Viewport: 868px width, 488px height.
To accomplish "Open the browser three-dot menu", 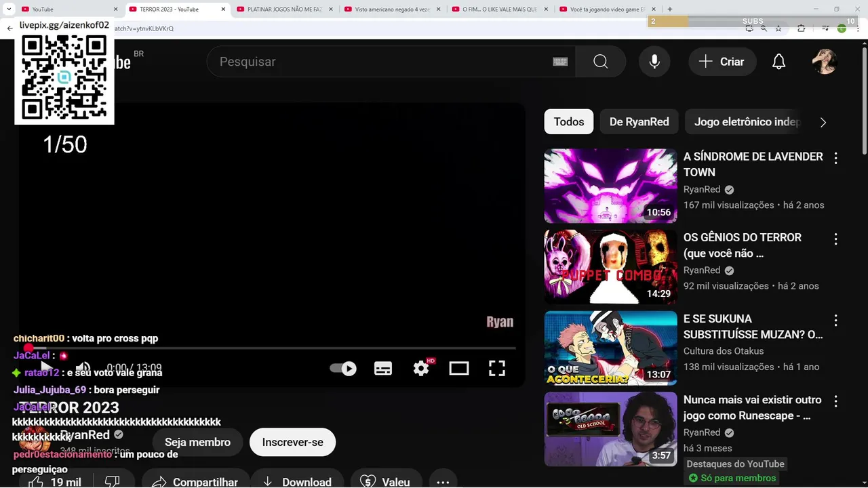I will (858, 28).
